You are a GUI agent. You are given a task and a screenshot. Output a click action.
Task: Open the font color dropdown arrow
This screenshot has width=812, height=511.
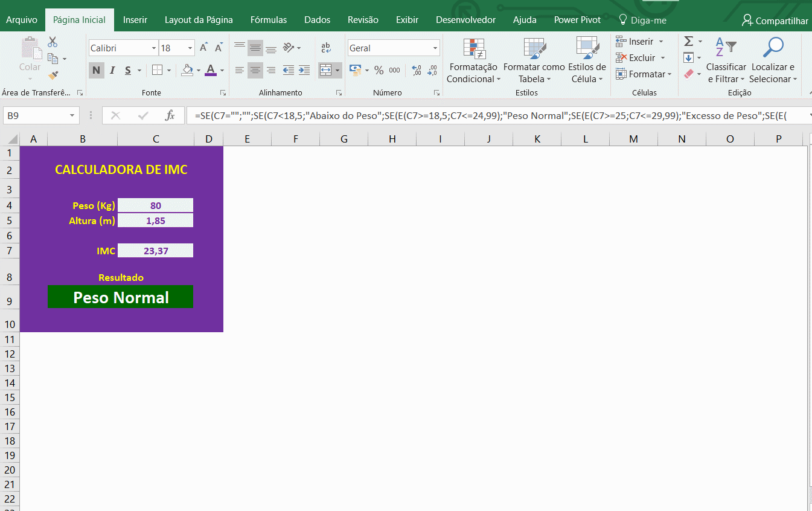[222, 71]
